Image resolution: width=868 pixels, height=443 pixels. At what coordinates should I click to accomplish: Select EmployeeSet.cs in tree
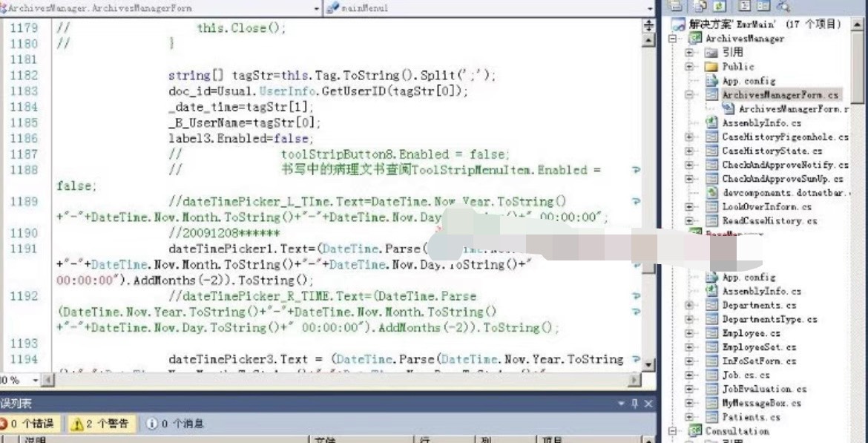(760, 347)
